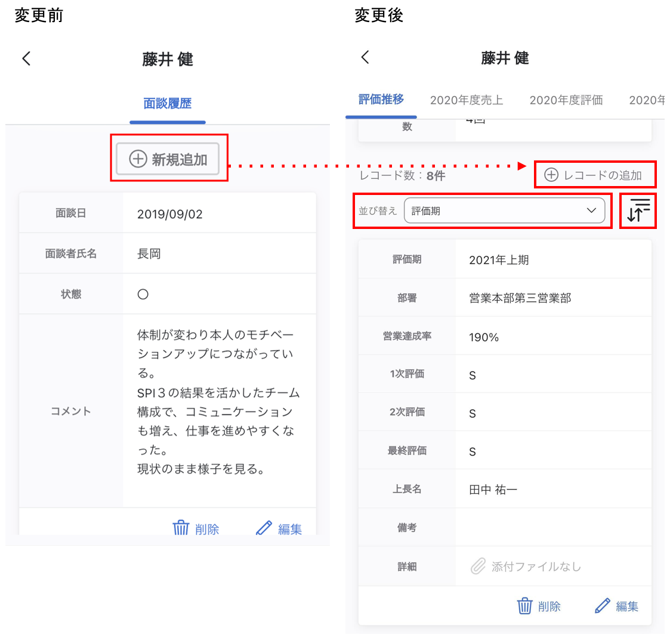Click the partially visible 2020年 tab at right edge
Viewport: 670px width, 644px height.
[x=647, y=100]
